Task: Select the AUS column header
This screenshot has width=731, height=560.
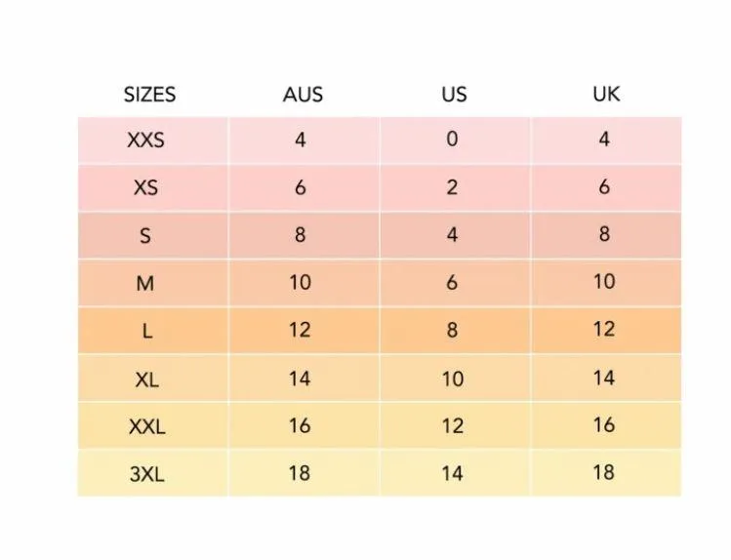Action: [303, 95]
